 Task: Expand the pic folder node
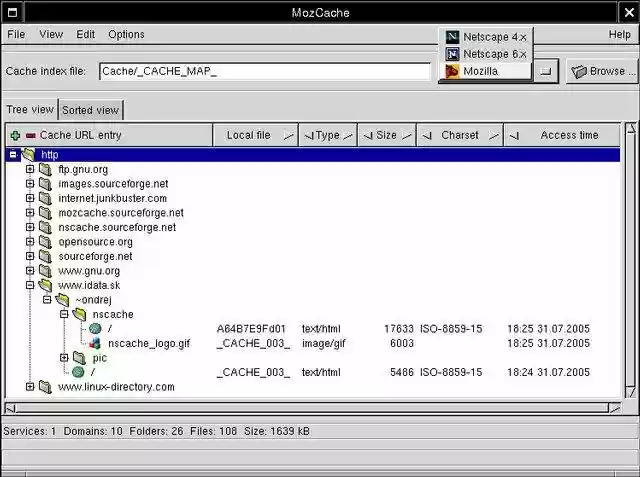click(x=64, y=358)
